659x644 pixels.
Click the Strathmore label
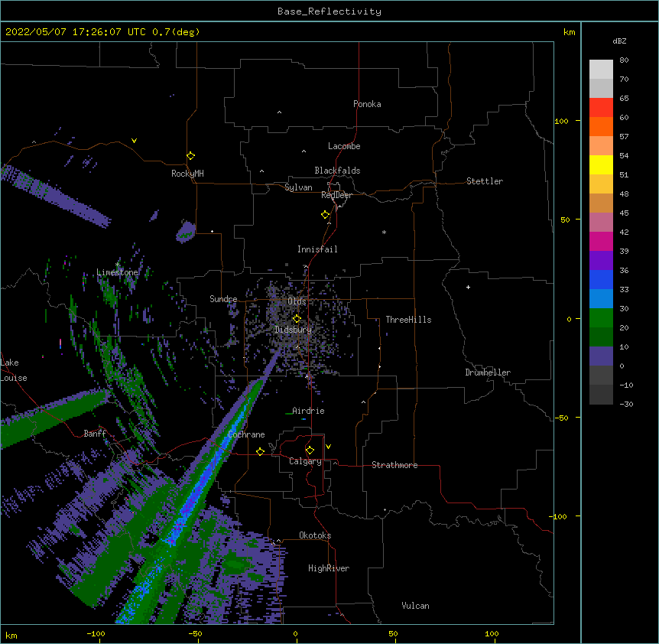[x=394, y=465]
